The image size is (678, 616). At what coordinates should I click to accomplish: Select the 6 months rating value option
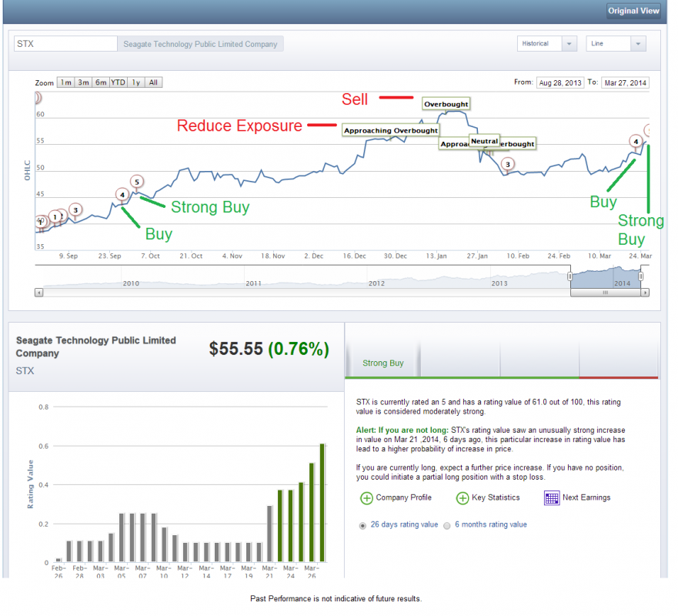click(447, 525)
